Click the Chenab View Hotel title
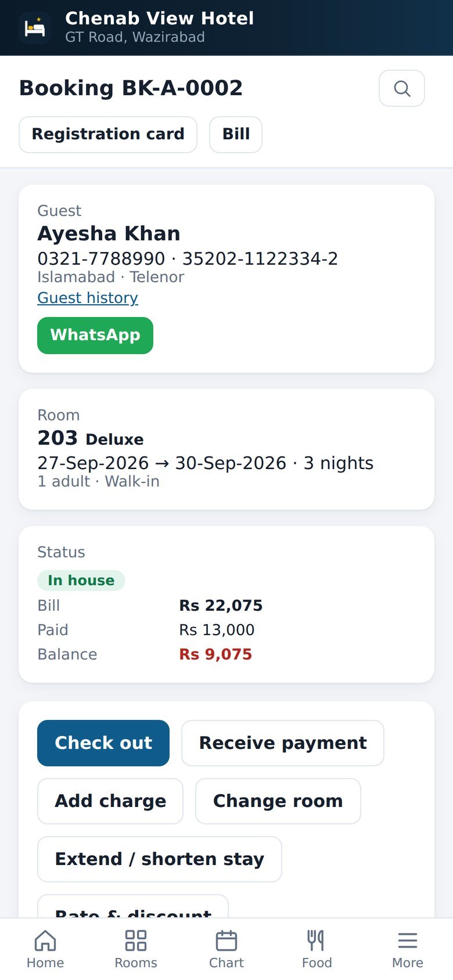Image resolution: width=453 pixels, height=980 pixels. (160, 19)
